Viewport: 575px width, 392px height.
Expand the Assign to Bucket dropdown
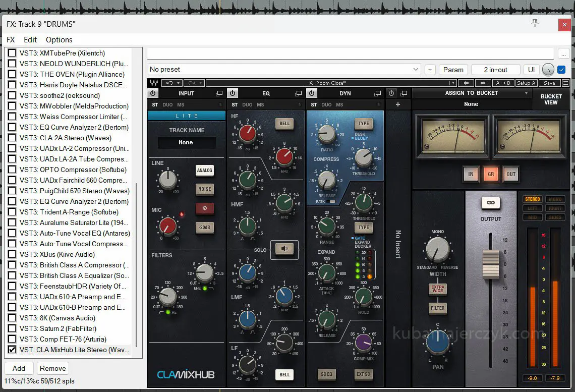(x=526, y=93)
